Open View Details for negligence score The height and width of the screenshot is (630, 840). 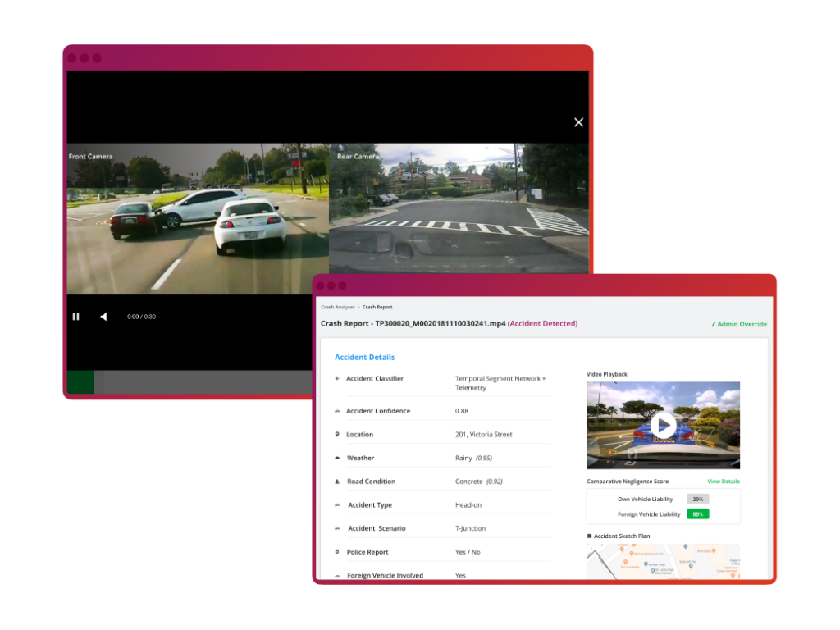pos(723,482)
